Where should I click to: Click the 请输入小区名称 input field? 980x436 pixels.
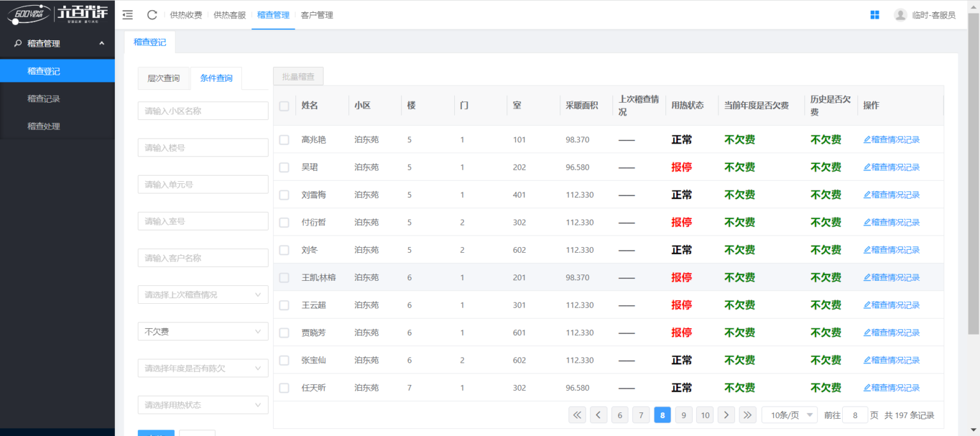pyautogui.click(x=203, y=111)
